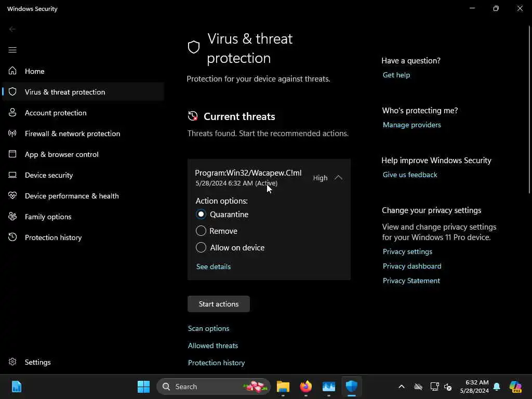Click the Device performance heart icon

[x=12, y=195]
